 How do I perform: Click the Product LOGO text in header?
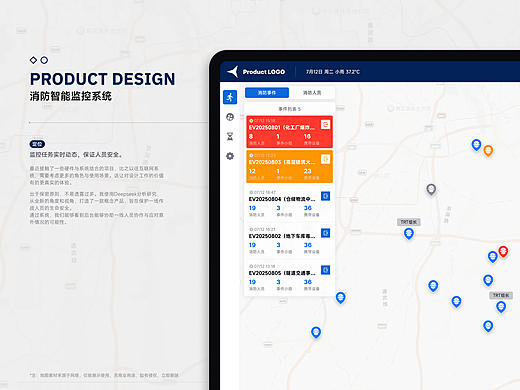tap(264, 72)
